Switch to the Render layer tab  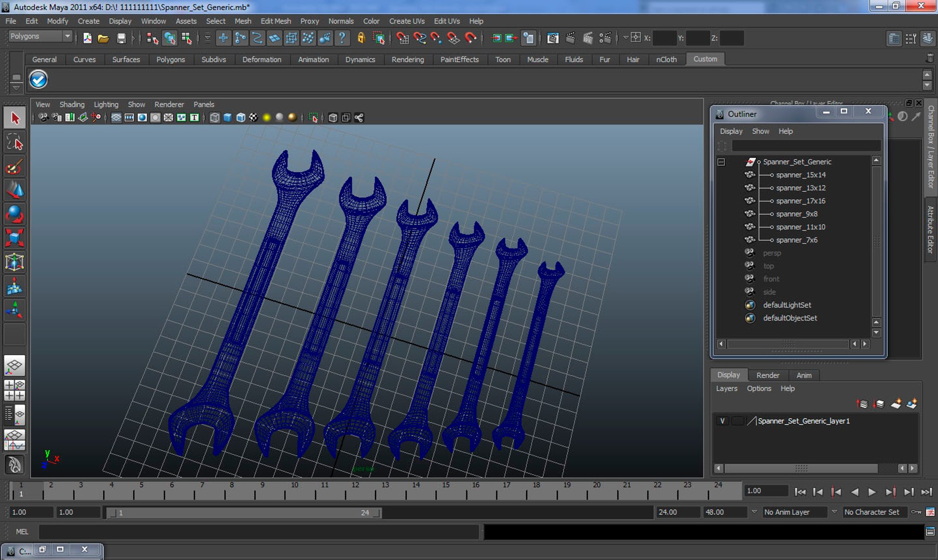768,375
